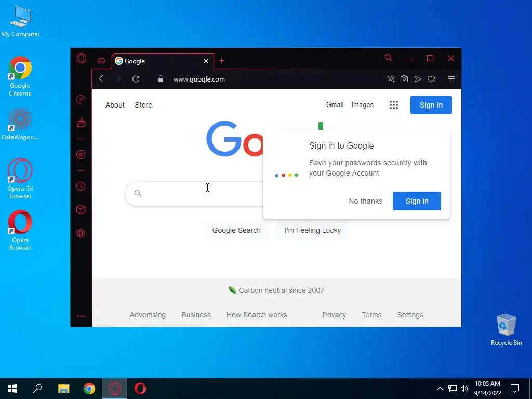The width and height of the screenshot is (532, 399).
Task: Select Opera Browser desktop shortcut
Action: [20, 230]
